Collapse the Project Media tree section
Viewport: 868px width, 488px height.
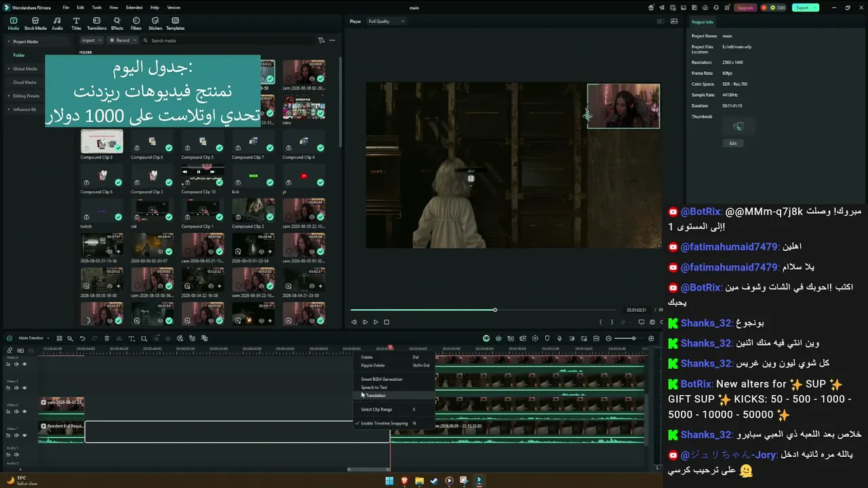click(x=9, y=42)
